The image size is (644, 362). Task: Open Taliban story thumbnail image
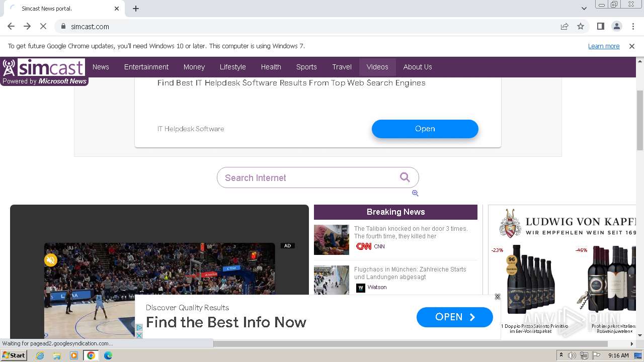[x=332, y=240]
